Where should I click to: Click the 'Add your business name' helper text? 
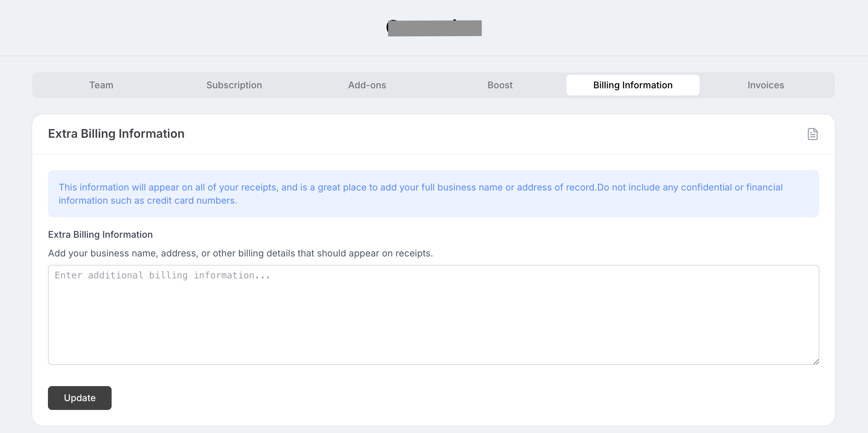tap(240, 253)
